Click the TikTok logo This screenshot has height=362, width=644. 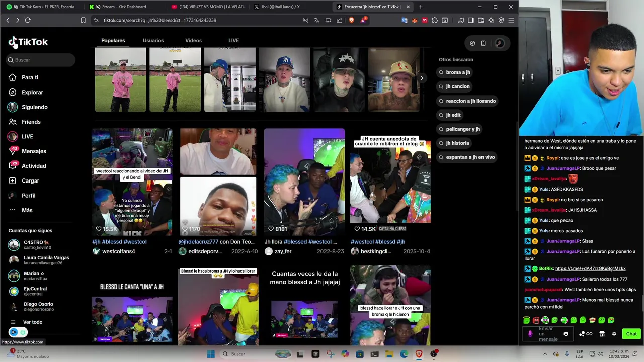[x=28, y=42]
